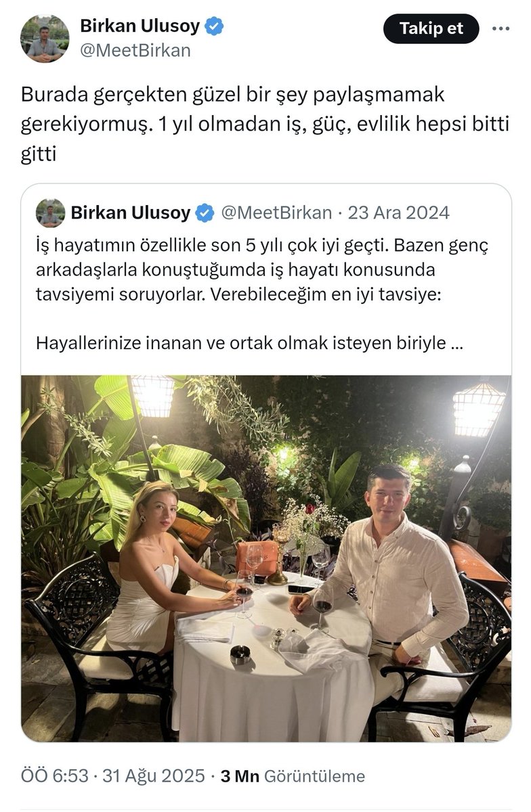Click the blue verified badge beside top author name
The height and width of the screenshot is (812, 531).
215,27
